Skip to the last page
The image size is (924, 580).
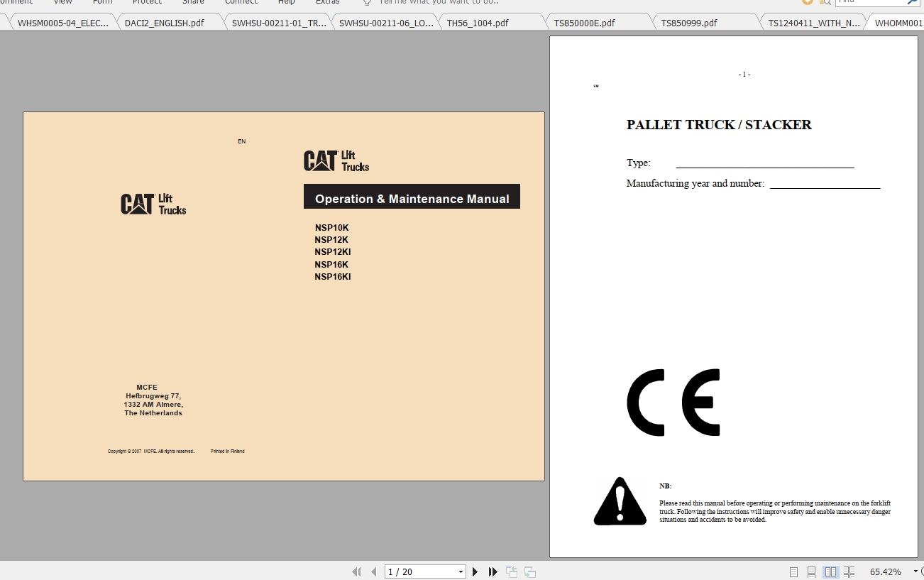coord(493,571)
